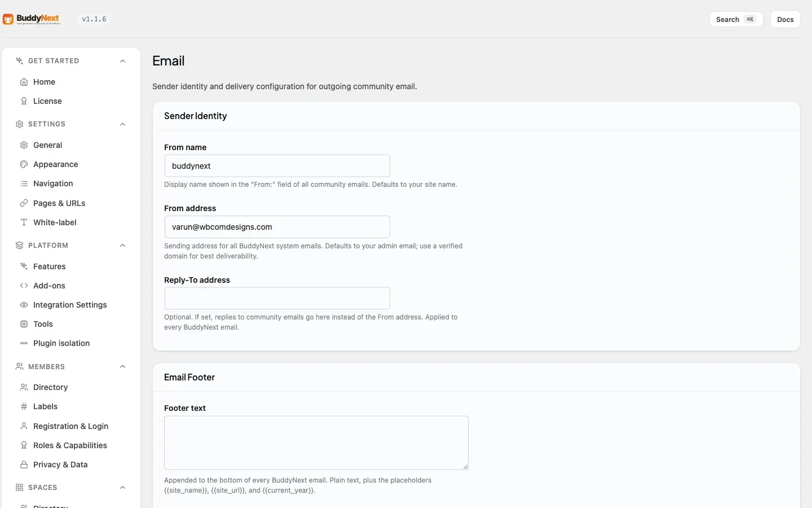Click the From name input field
Viewport: 812px width, 508px height.
pos(277,166)
